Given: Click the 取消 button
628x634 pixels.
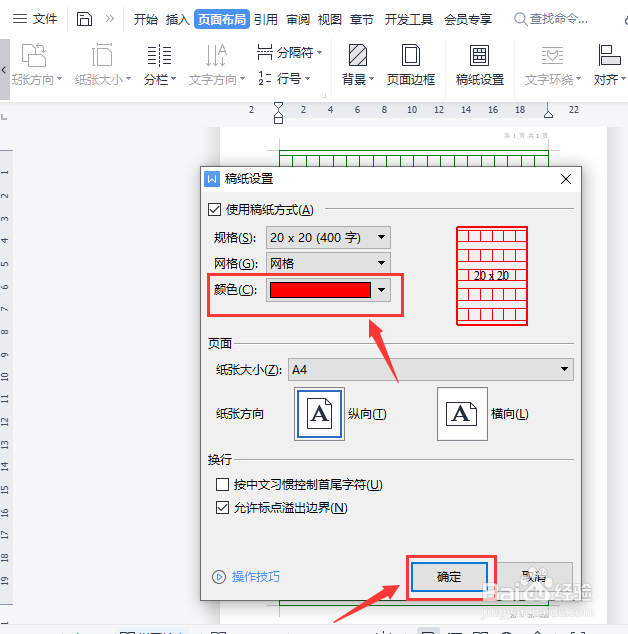Looking at the screenshot, I should point(533,577).
